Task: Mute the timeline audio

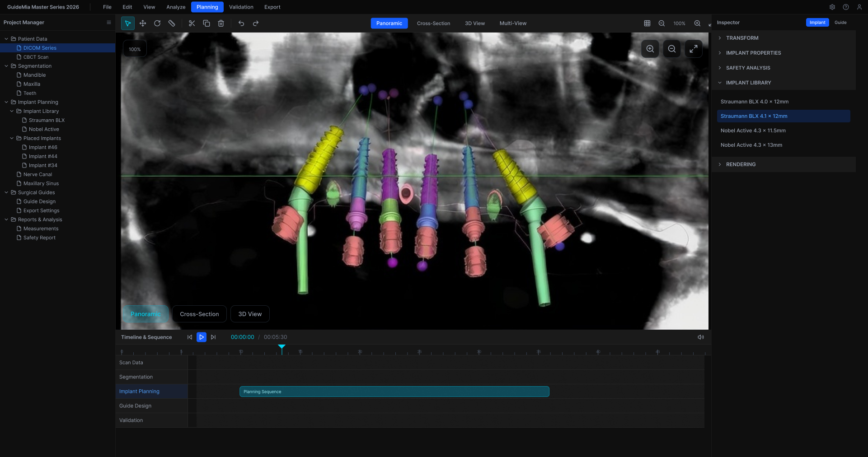Action: tap(700, 337)
